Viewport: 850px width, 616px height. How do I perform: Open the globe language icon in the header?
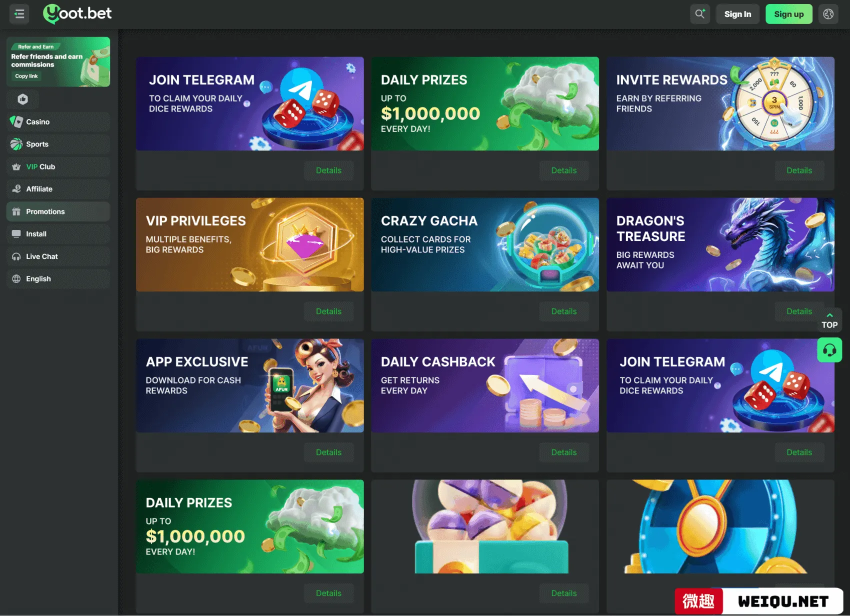pyautogui.click(x=828, y=14)
